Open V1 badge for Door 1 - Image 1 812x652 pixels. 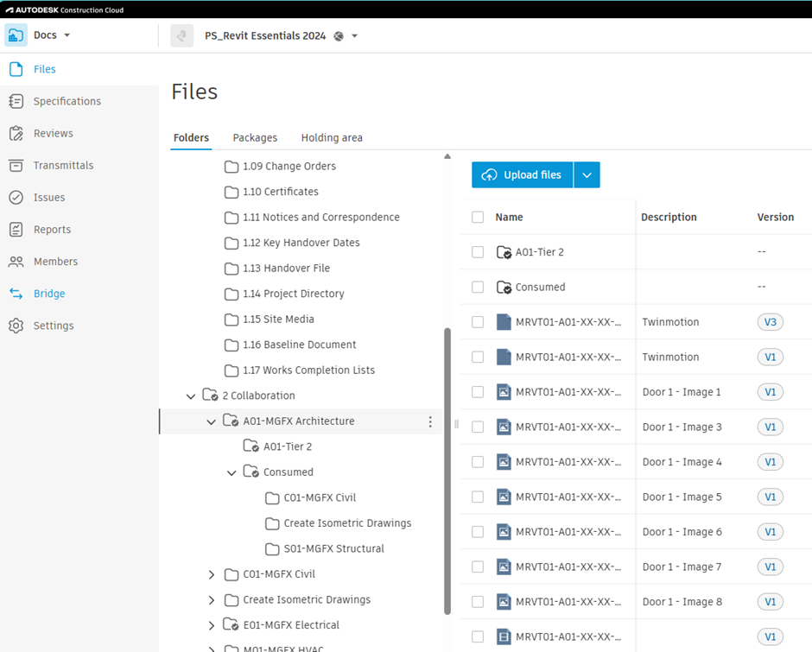pyautogui.click(x=770, y=392)
